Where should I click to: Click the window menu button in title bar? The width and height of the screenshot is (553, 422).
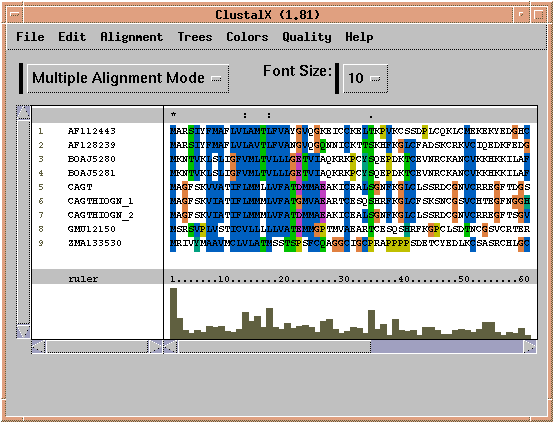click(15, 14)
